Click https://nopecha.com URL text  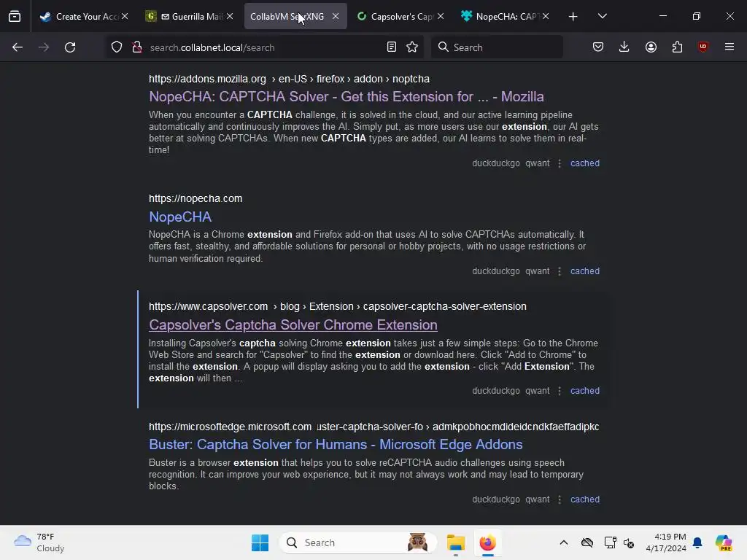(x=196, y=198)
